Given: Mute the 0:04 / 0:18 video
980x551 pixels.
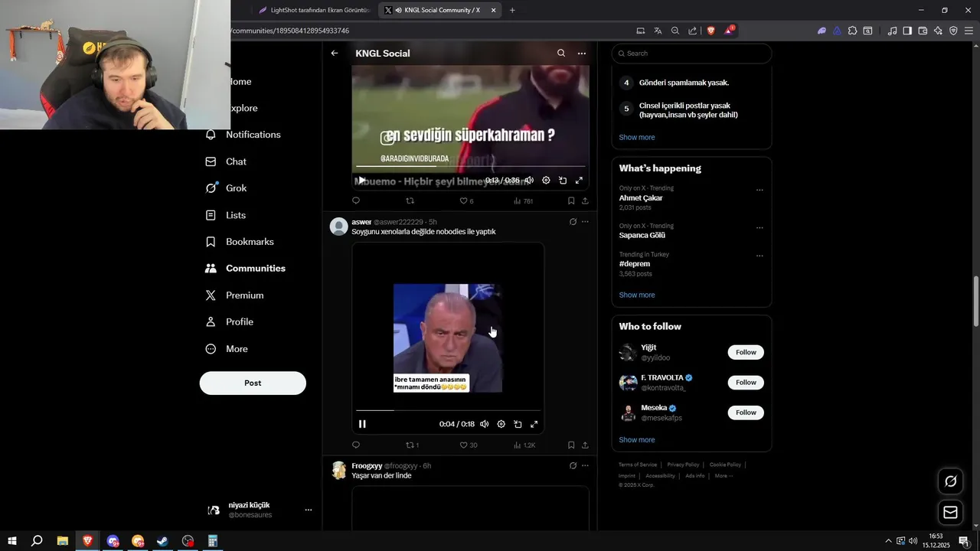Looking at the screenshot, I should [x=485, y=424].
